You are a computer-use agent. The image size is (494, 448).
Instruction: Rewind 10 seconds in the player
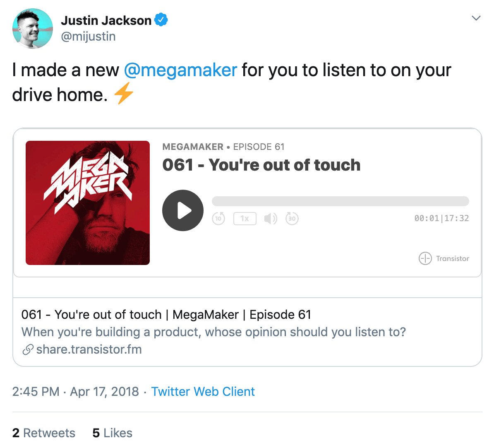coord(218,218)
